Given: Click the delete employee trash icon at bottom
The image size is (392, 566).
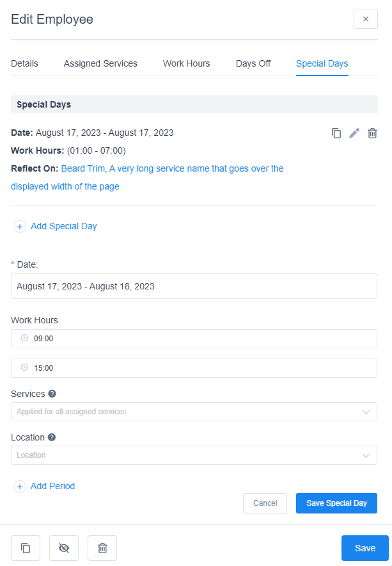Looking at the screenshot, I should (x=102, y=548).
